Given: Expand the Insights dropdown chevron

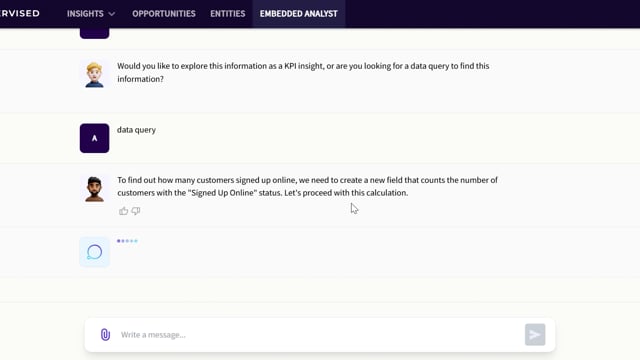Looking at the screenshot, I should tap(111, 14).
